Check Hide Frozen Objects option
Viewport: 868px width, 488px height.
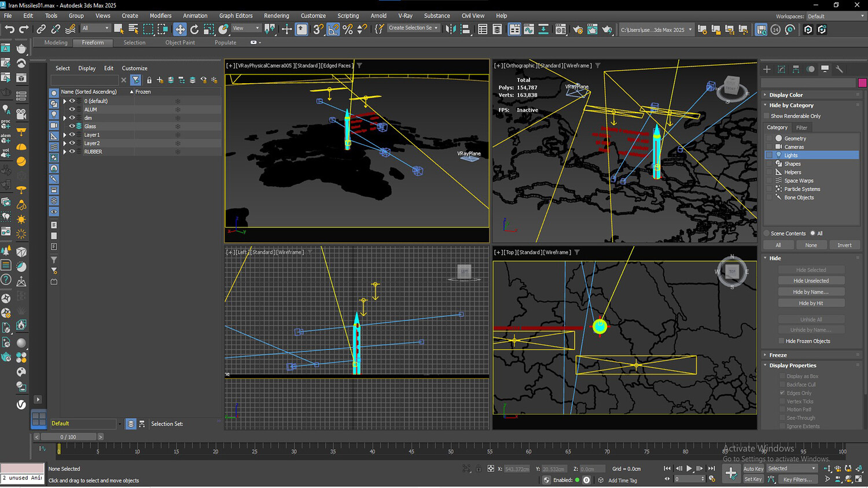click(781, 341)
